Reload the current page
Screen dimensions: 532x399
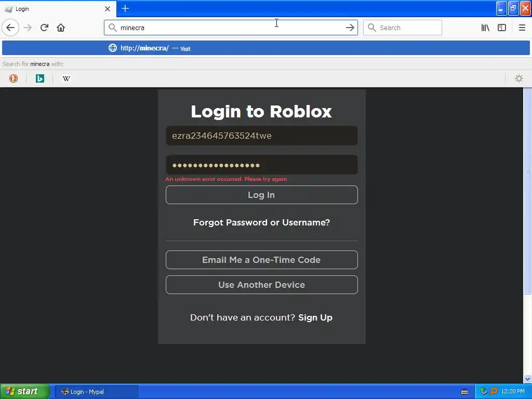[x=44, y=28]
